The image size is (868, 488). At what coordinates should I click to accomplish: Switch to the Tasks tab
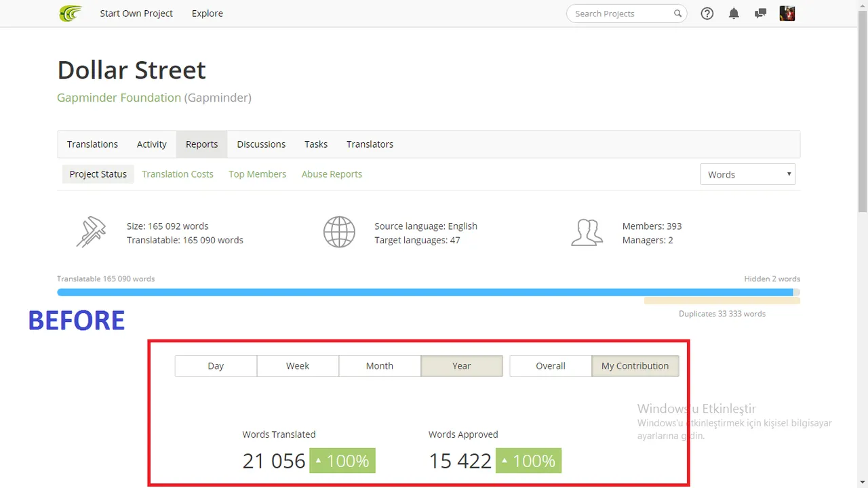(316, 144)
